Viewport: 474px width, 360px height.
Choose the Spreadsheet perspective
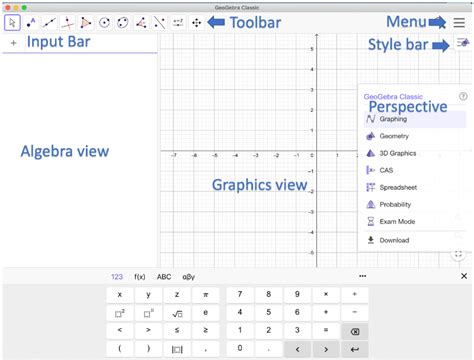click(x=415, y=187)
